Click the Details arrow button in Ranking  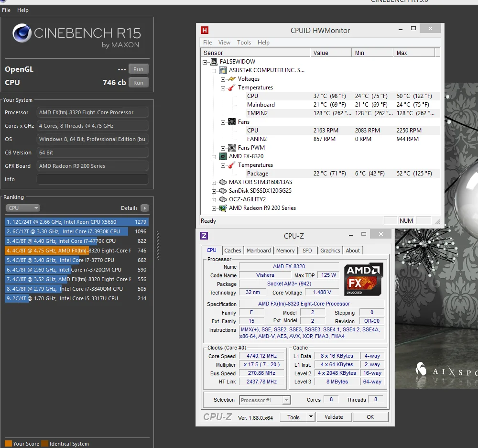(x=145, y=208)
